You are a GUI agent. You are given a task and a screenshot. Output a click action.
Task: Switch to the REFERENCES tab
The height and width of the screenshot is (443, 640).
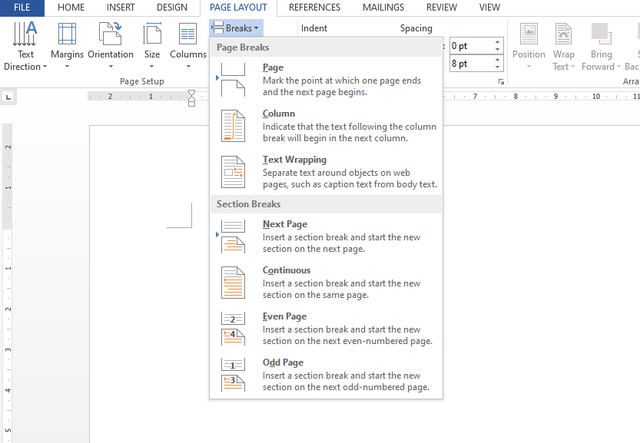(314, 7)
